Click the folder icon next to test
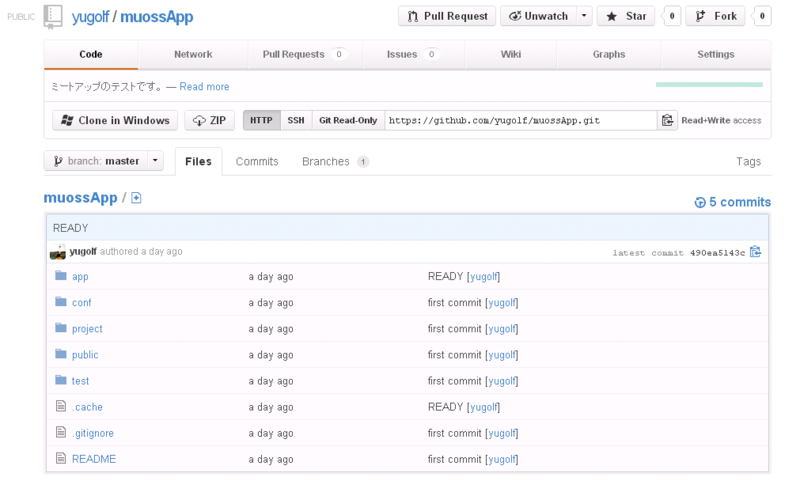This screenshot has width=800, height=496. (x=61, y=380)
